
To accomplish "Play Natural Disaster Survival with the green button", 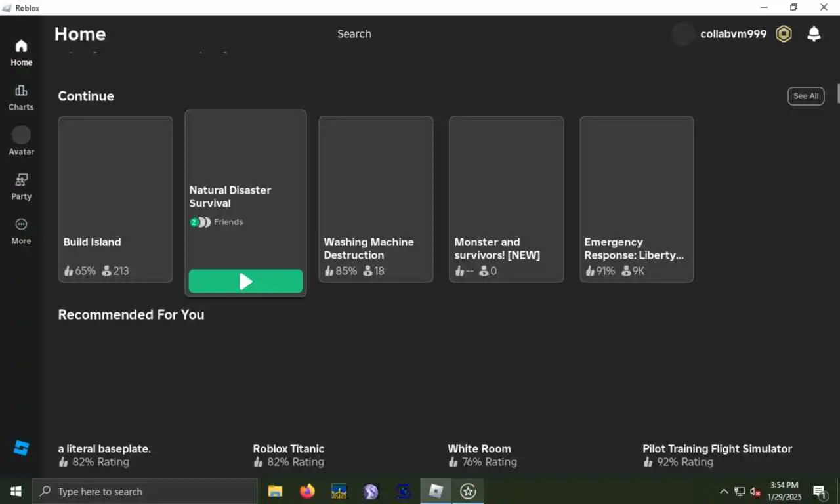I will click(245, 282).
